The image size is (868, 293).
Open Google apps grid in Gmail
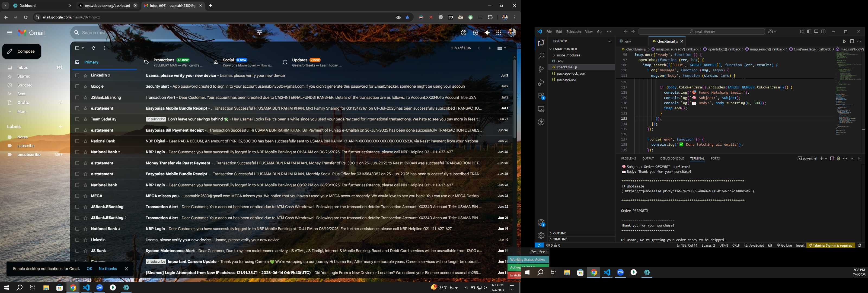(x=498, y=33)
